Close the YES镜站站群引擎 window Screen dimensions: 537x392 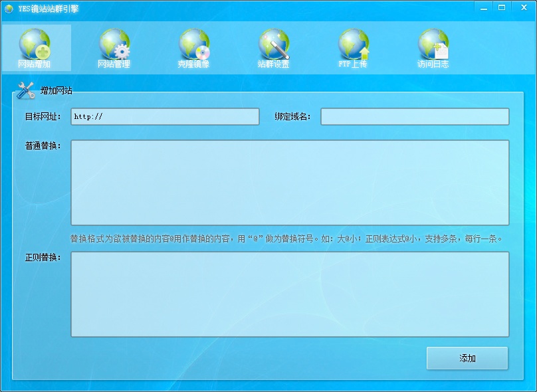point(524,8)
